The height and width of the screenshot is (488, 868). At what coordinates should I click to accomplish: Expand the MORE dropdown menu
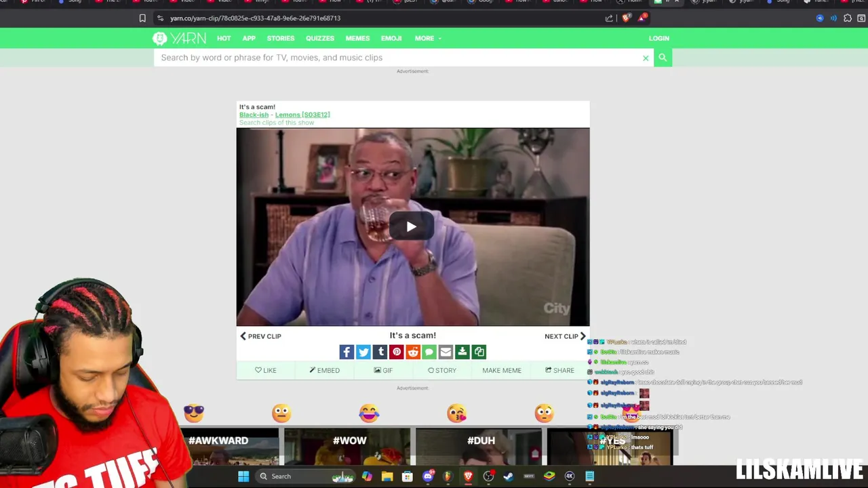click(428, 39)
